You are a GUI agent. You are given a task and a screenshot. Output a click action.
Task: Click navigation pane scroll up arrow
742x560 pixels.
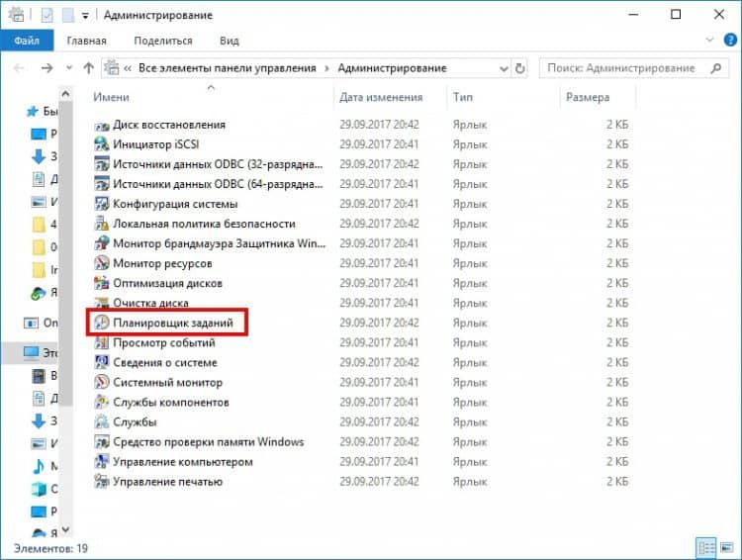pos(65,94)
